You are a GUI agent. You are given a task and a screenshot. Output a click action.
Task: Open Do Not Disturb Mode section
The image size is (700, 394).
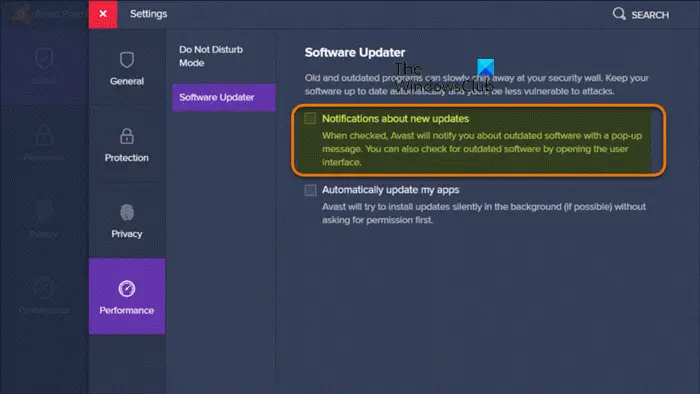211,56
